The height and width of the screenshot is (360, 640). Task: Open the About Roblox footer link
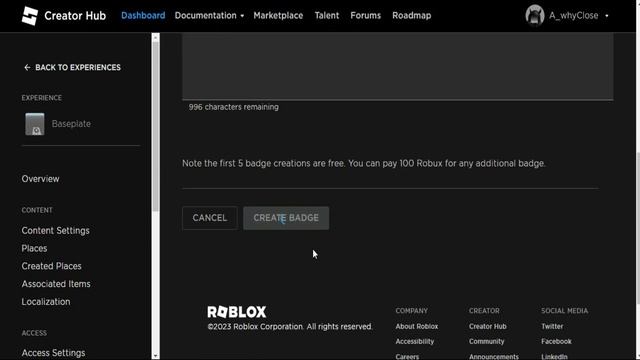coord(417,327)
